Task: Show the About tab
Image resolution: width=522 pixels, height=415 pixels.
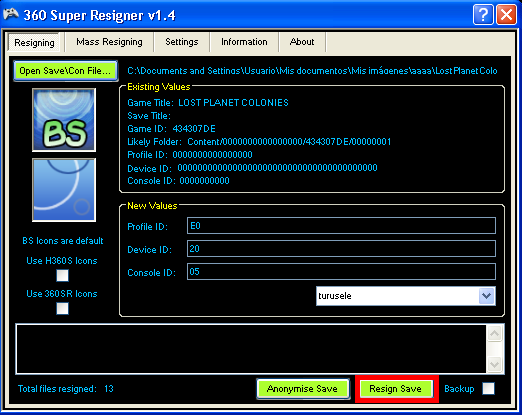Action: click(302, 42)
